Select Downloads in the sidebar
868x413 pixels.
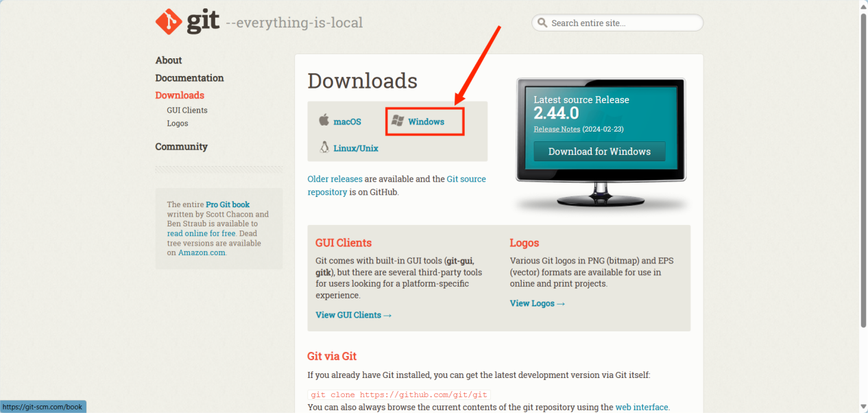coord(180,95)
